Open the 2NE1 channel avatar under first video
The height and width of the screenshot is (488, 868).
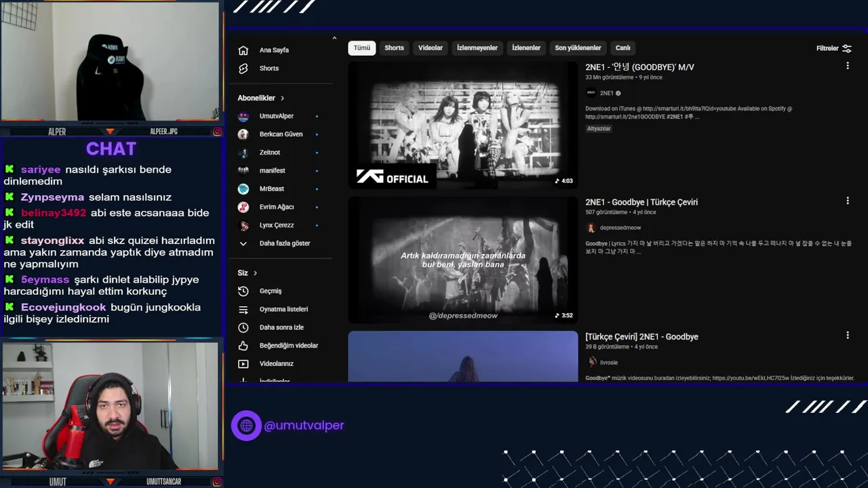(591, 93)
